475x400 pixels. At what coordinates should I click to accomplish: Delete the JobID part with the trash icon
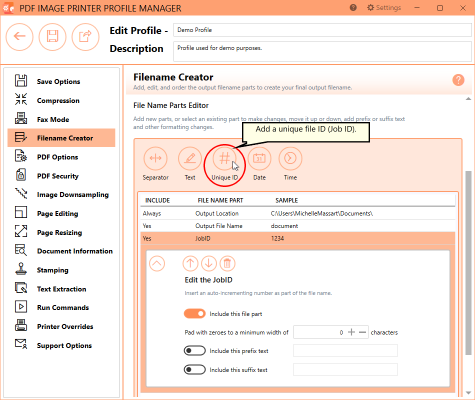click(x=227, y=263)
